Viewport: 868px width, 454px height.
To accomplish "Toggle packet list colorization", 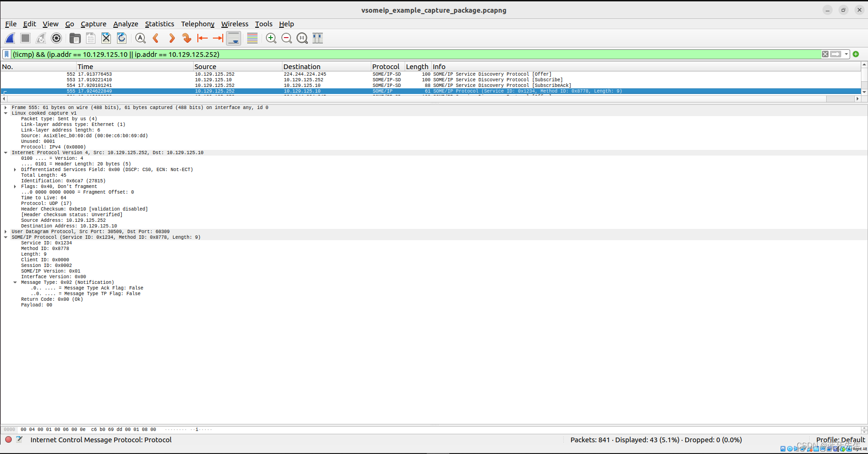I will coord(252,38).
